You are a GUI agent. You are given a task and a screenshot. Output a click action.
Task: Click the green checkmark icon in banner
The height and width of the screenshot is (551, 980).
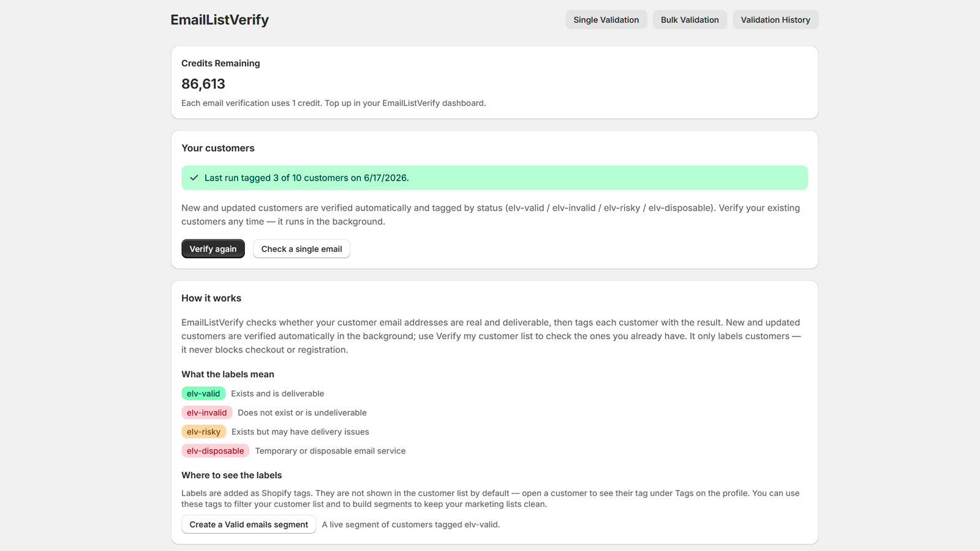194,178
